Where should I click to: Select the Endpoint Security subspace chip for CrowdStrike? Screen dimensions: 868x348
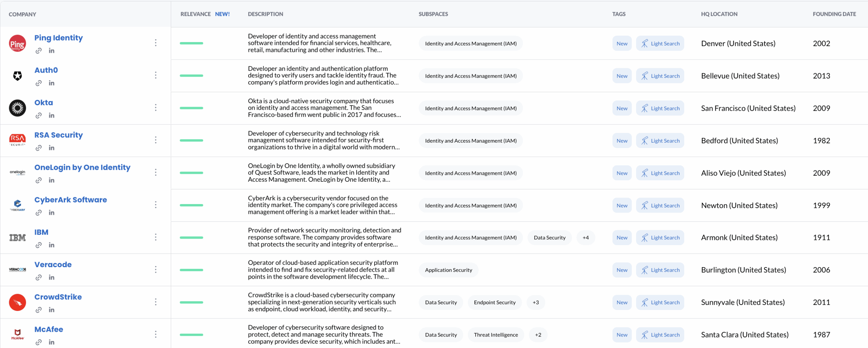(x=494, y=302)
